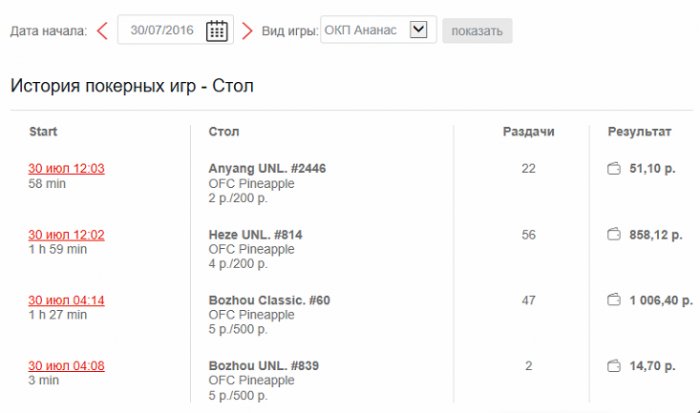
Task: Sort by the Результат column header
Action: 640,132
